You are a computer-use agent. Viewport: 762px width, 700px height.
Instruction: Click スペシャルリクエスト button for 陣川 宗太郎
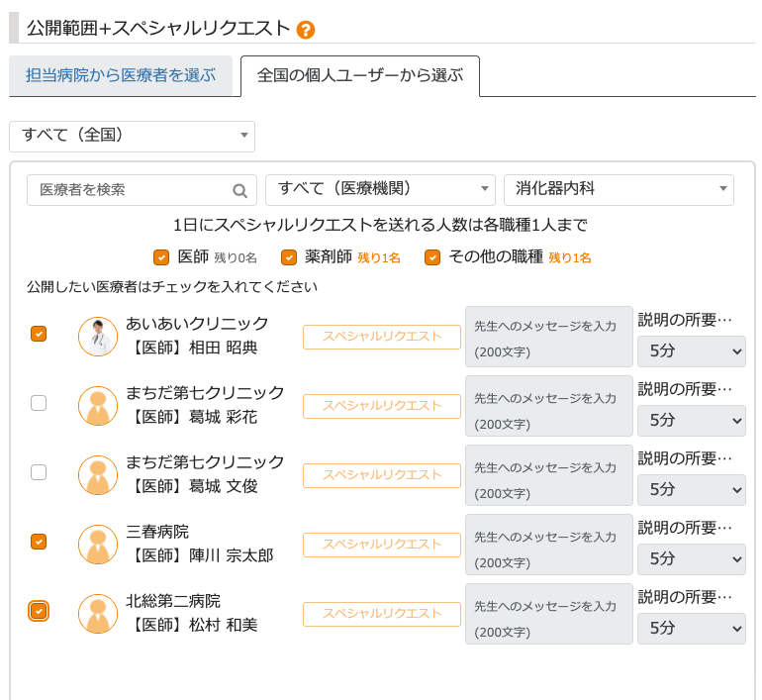click(382, 545)
